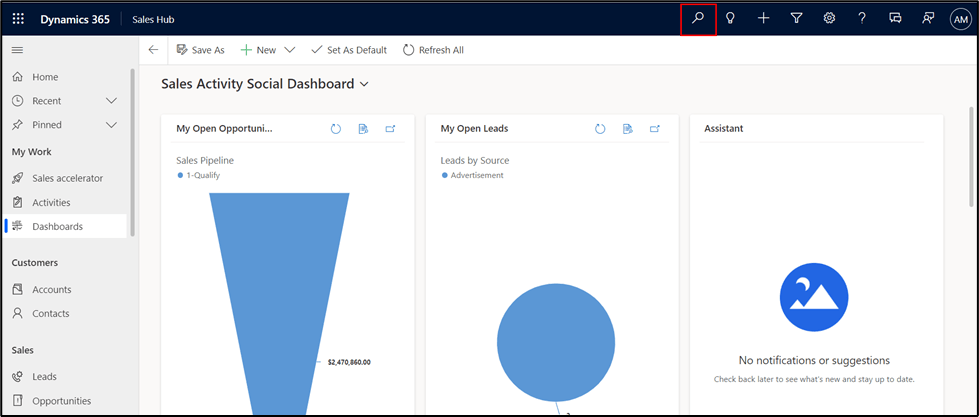This screenshot has width=979, height=417.
Task: Expand the Pinned section chevron
Action: point(111,125)
